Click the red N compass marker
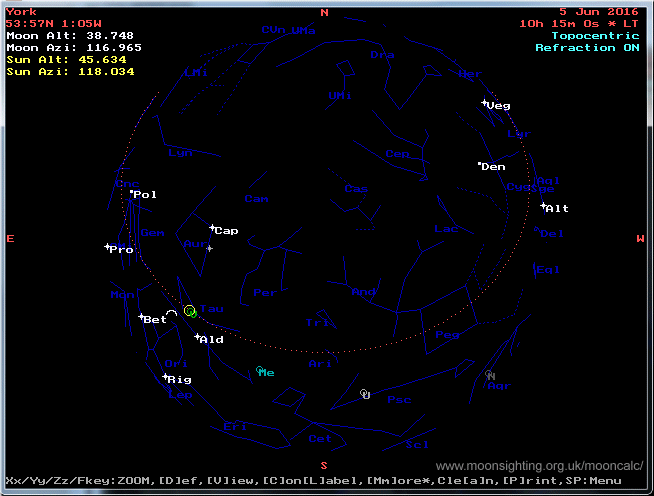The image size is (654, 496). [324, 12]
